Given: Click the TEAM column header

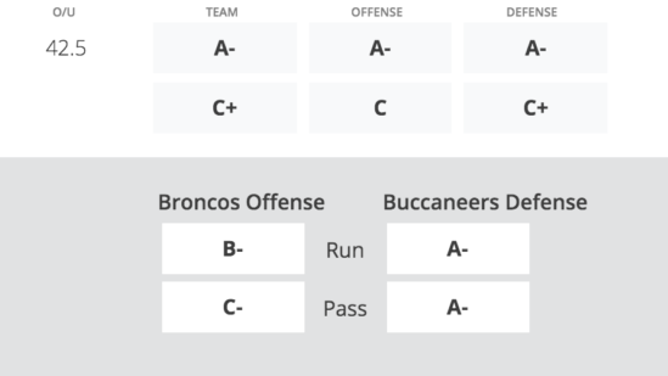Looking at the screenshot, I should (x=222, y=12).
